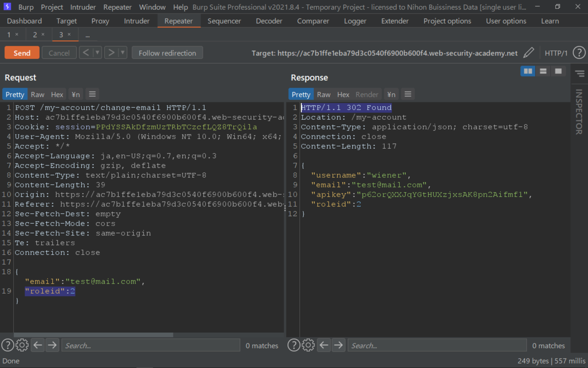This screenshot has height=368, width=588.
Task: Close Repeater tab 2
Action: pos(43,34)
